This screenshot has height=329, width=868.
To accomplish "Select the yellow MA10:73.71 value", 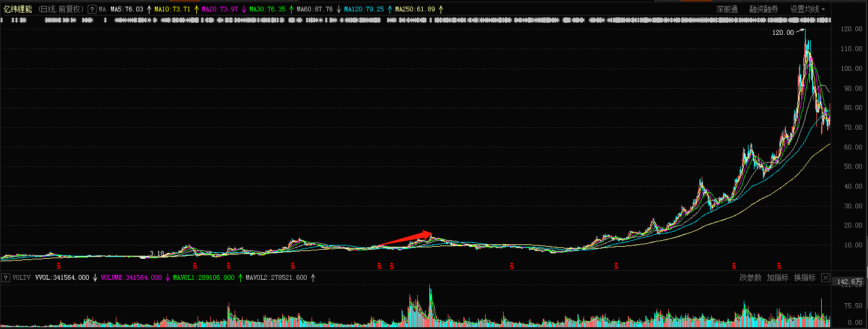I will point(172,10).
